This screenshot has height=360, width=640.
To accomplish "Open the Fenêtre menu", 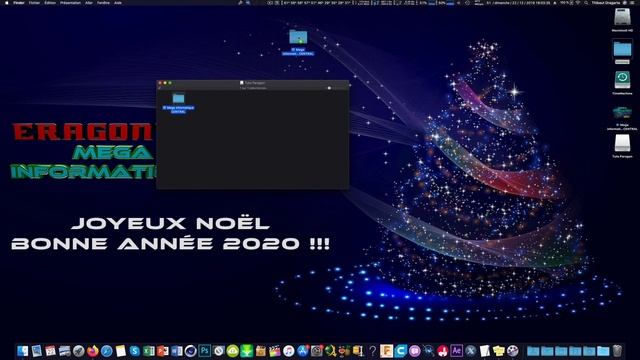I will (x=103, y=2).
